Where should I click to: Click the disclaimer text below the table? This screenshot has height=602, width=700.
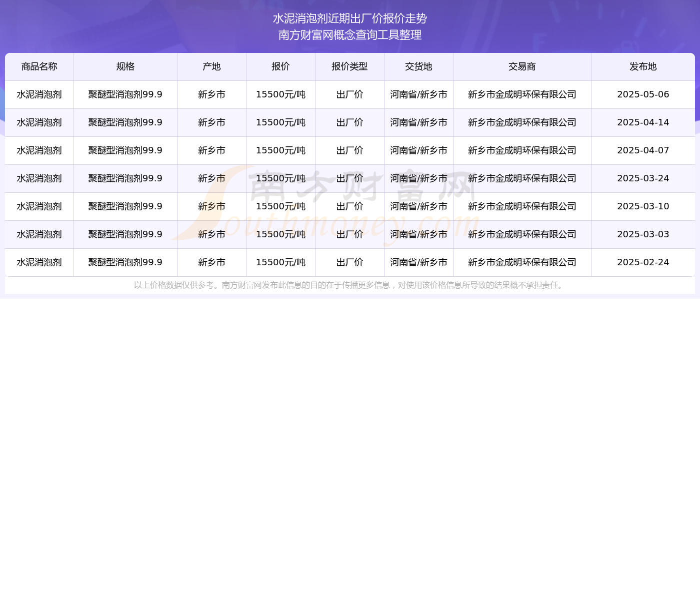350,285
